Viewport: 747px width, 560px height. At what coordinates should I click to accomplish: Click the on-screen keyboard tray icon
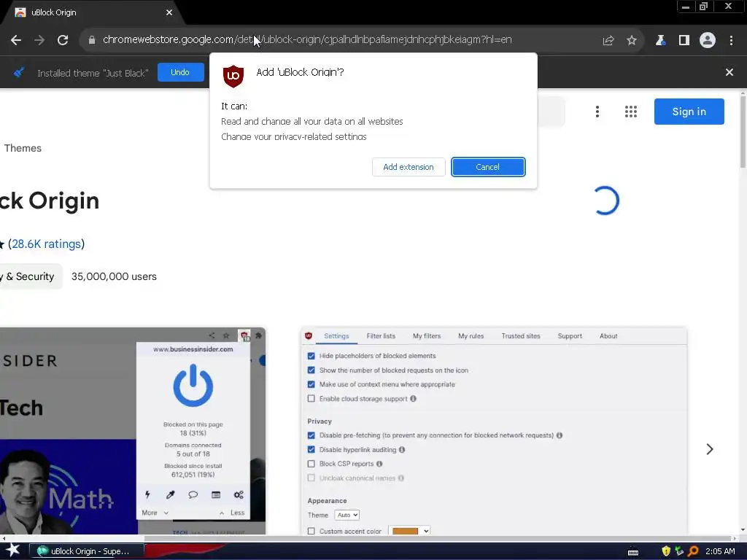pos(633,553)
